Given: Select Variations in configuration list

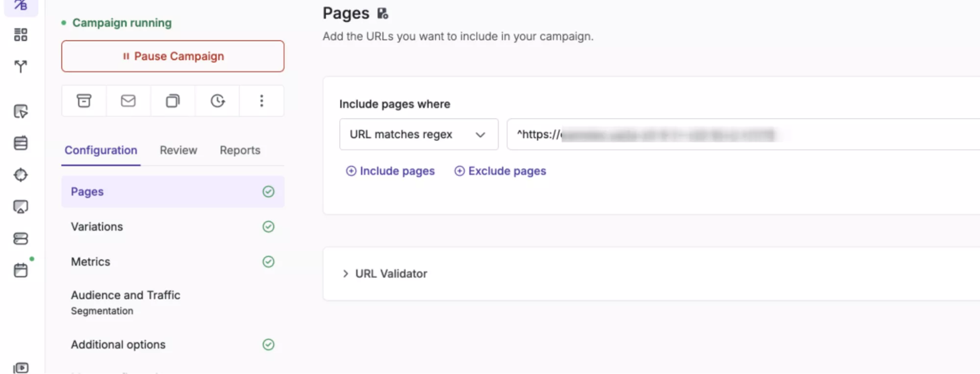Looking at the screenshot, I should [x=97, y=226].
